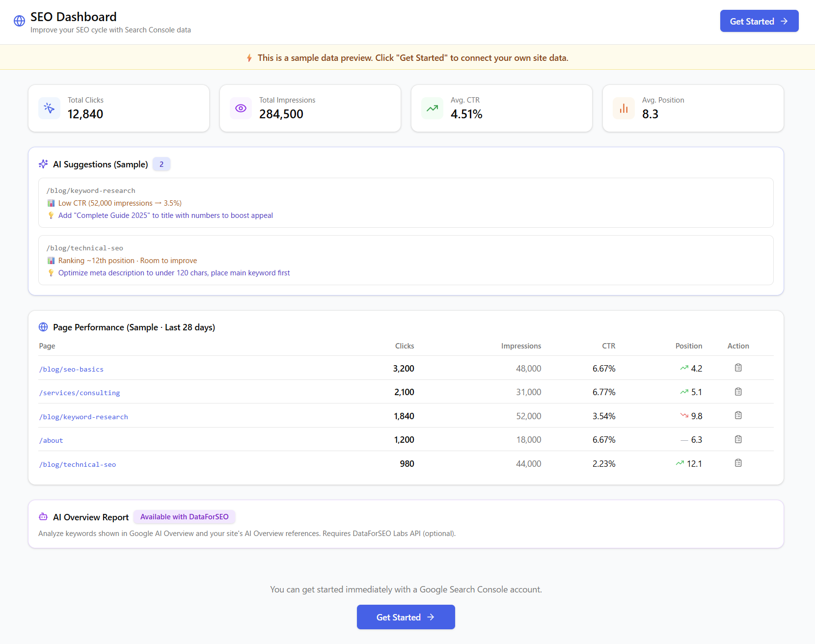Click the 2.23% CTR cell
The image size is (815, 644).
pos(604,464)
